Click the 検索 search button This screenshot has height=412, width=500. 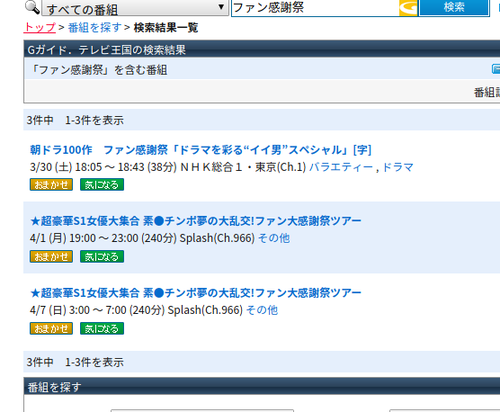[454, 7]
